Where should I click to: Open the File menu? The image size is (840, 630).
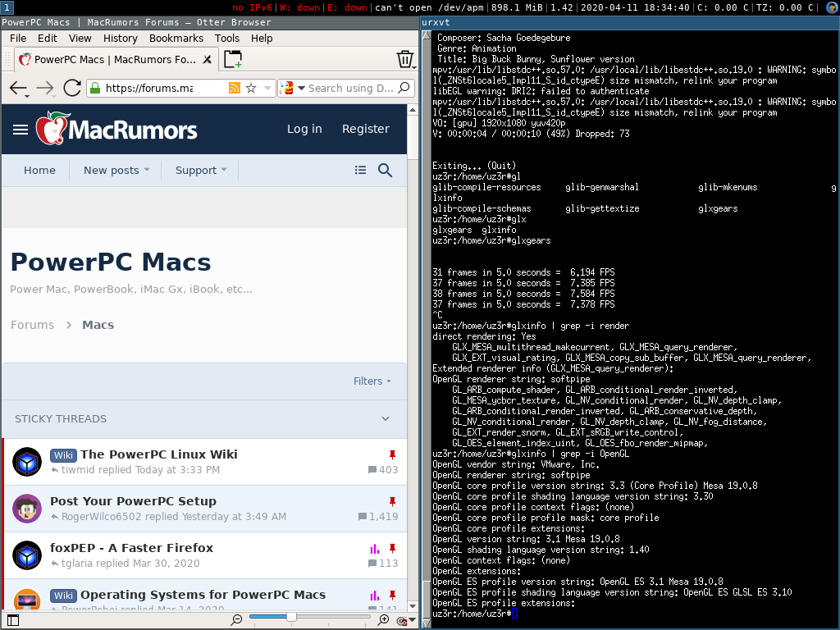18,38
